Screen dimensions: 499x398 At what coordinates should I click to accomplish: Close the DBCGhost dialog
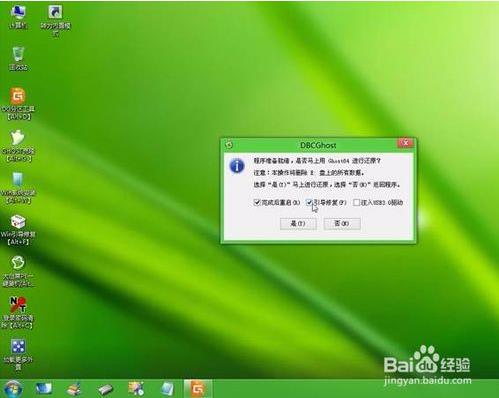[x=405, y=143]
